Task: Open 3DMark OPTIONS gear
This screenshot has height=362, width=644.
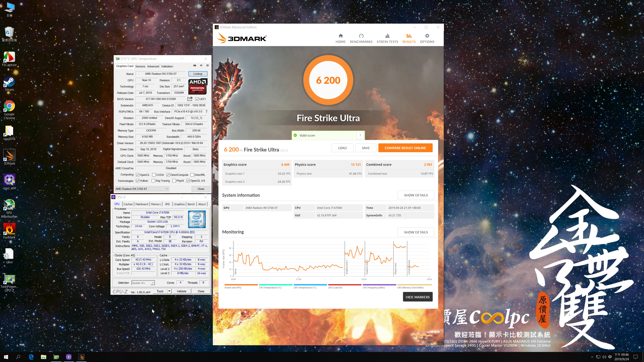Action: [427, 39]
